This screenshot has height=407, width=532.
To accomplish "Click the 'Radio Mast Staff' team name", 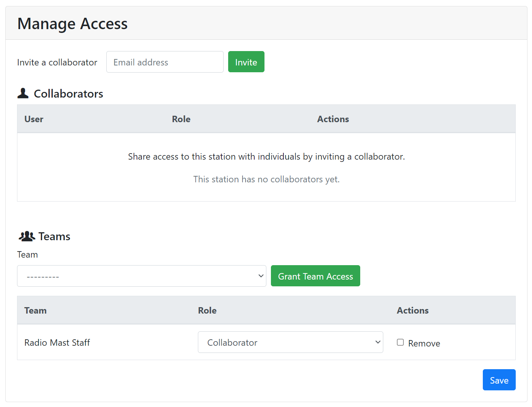I will pos(57,343).
